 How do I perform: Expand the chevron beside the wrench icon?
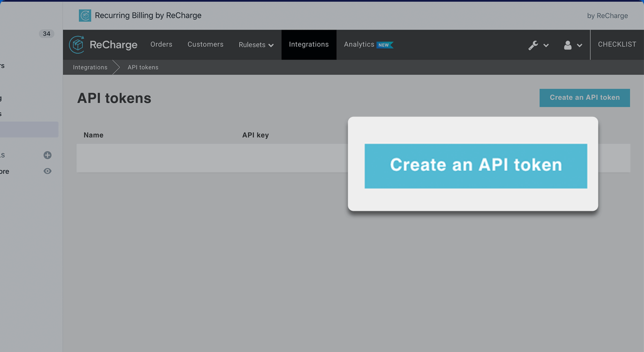546,46
